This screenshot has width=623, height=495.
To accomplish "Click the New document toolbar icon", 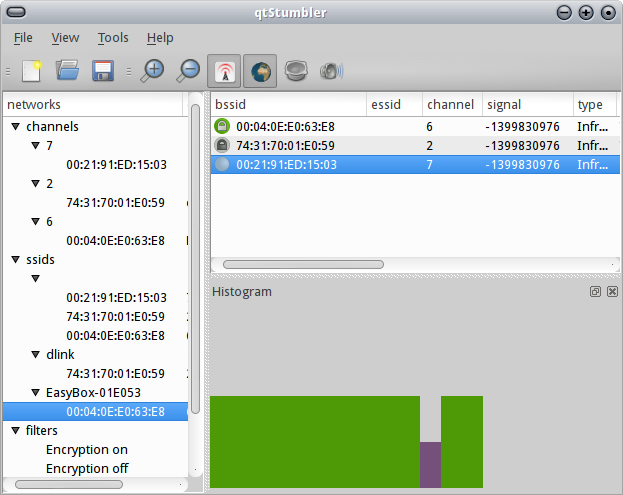I will (32, 71).
